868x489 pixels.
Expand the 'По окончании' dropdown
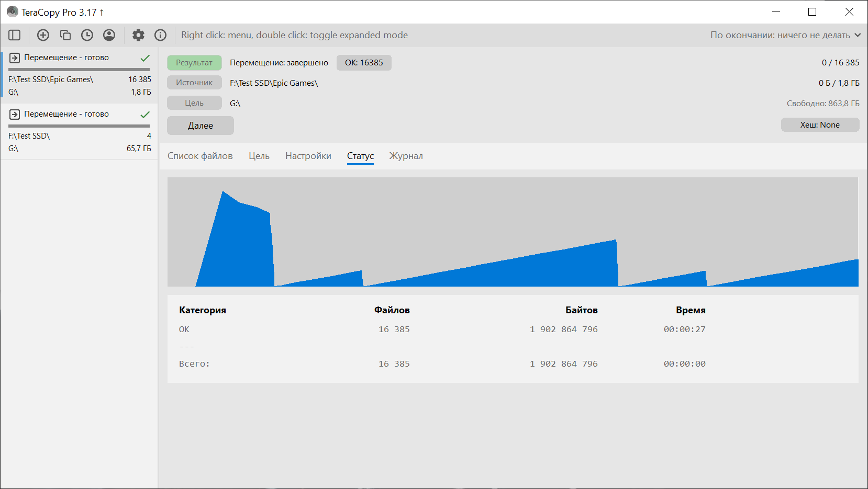785,35
